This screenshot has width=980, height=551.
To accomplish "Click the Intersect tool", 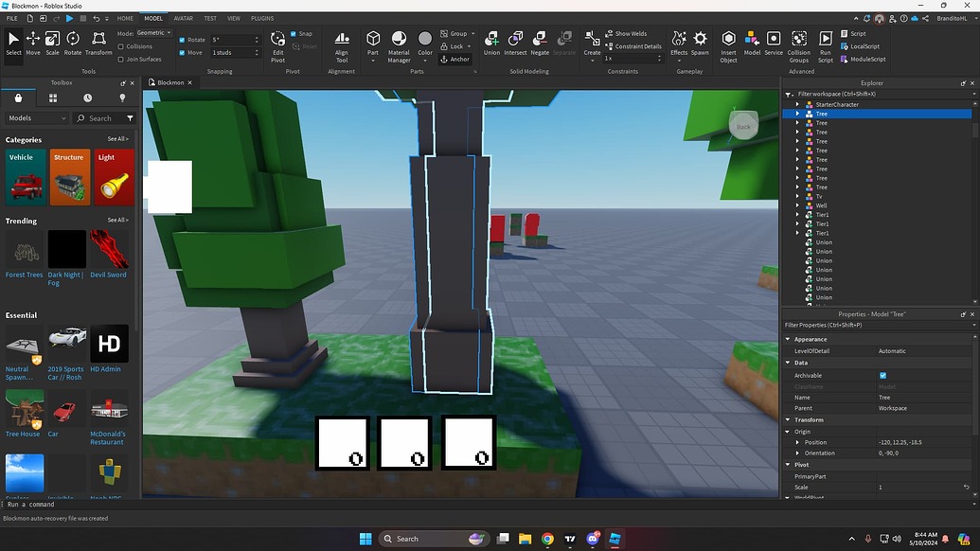I will coord(515,44).
